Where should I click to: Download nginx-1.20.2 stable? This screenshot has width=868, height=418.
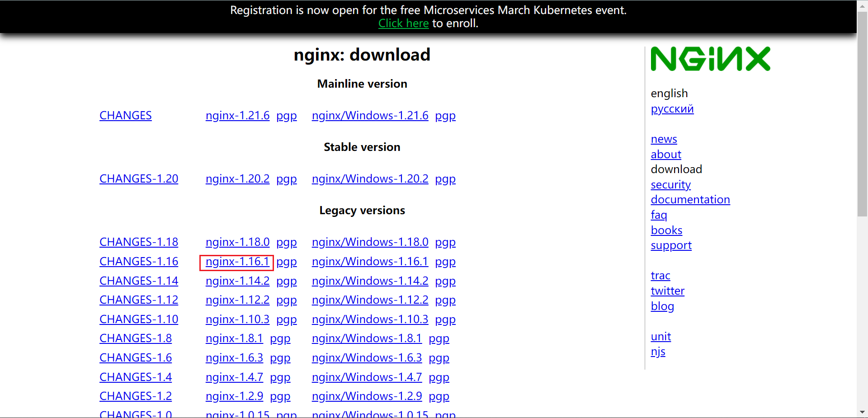(237, 178)
